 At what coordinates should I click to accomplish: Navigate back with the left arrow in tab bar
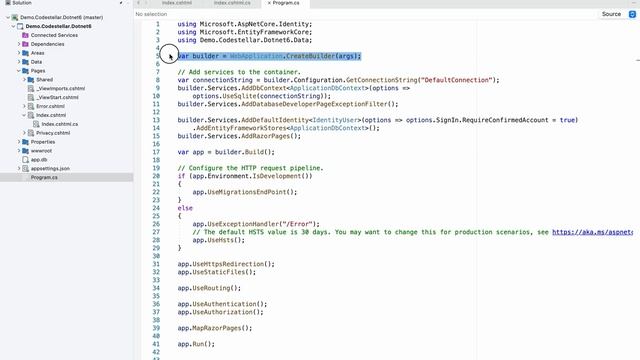click(138, 3)
